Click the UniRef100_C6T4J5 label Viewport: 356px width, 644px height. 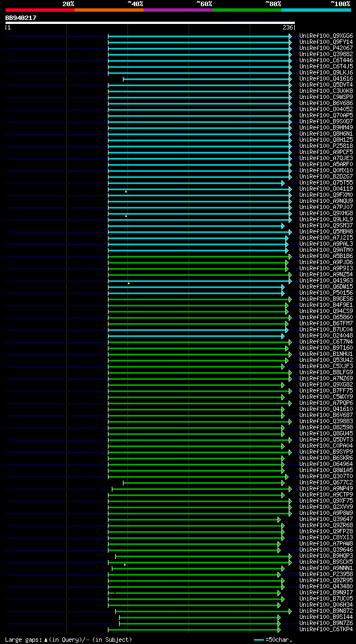point(326,67)
